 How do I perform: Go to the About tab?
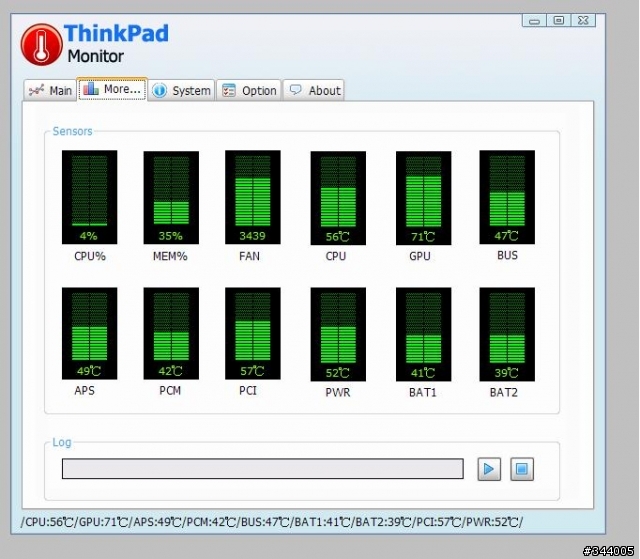[x=313, y=90]
